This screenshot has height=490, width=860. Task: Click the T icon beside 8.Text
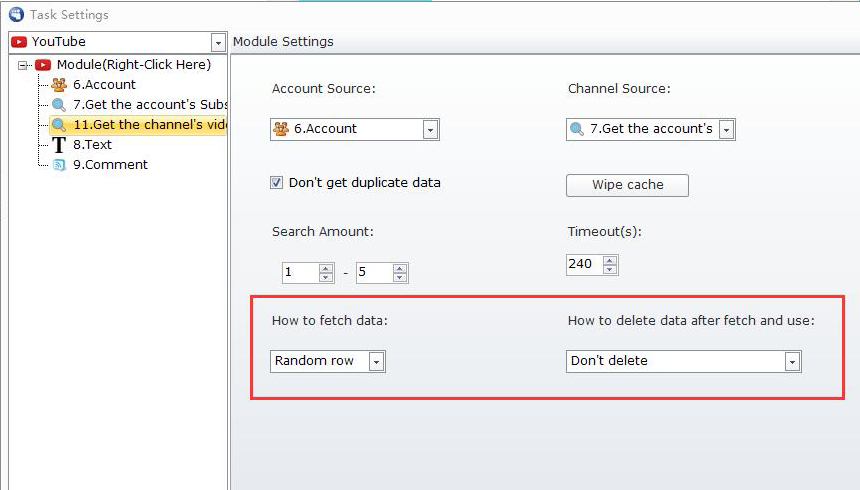pos(59,145)
